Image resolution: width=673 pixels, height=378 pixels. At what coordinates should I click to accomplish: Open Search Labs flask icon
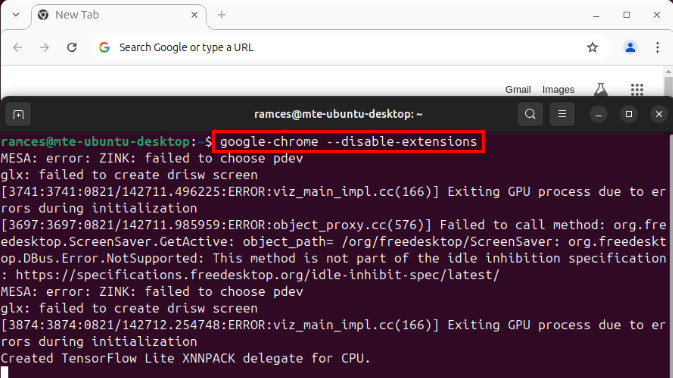601,89
